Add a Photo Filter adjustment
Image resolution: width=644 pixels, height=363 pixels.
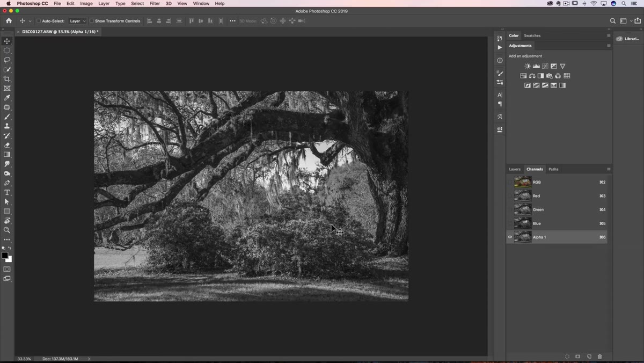[549, 76]
